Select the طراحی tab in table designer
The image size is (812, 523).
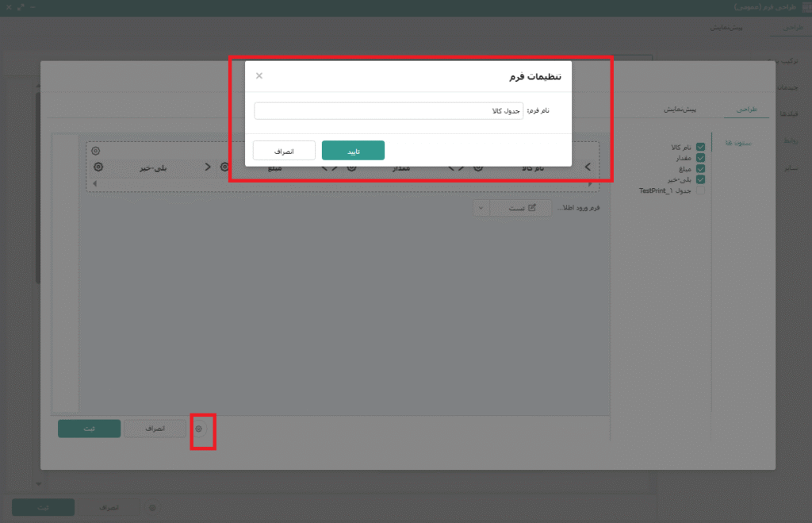tap(748, 110)
